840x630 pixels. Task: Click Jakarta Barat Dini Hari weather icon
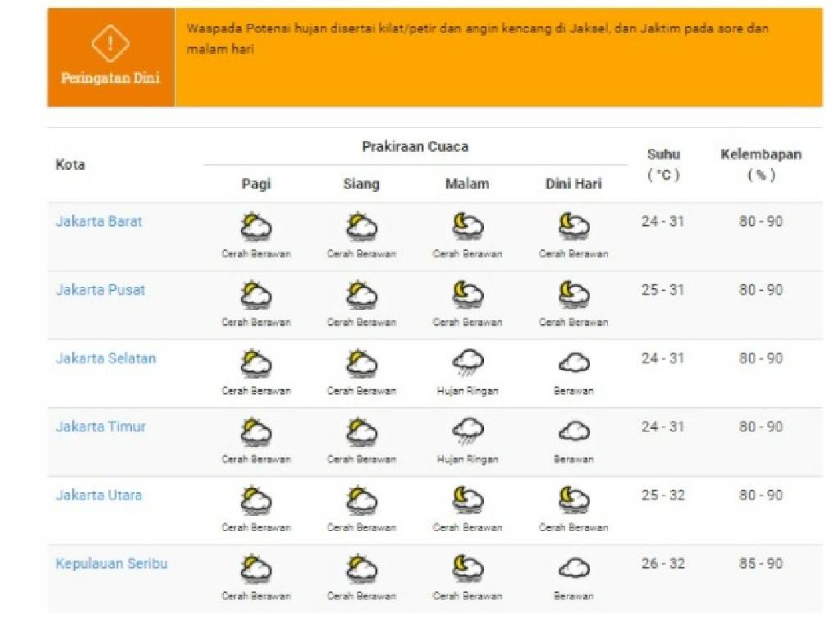pos(573,226)
